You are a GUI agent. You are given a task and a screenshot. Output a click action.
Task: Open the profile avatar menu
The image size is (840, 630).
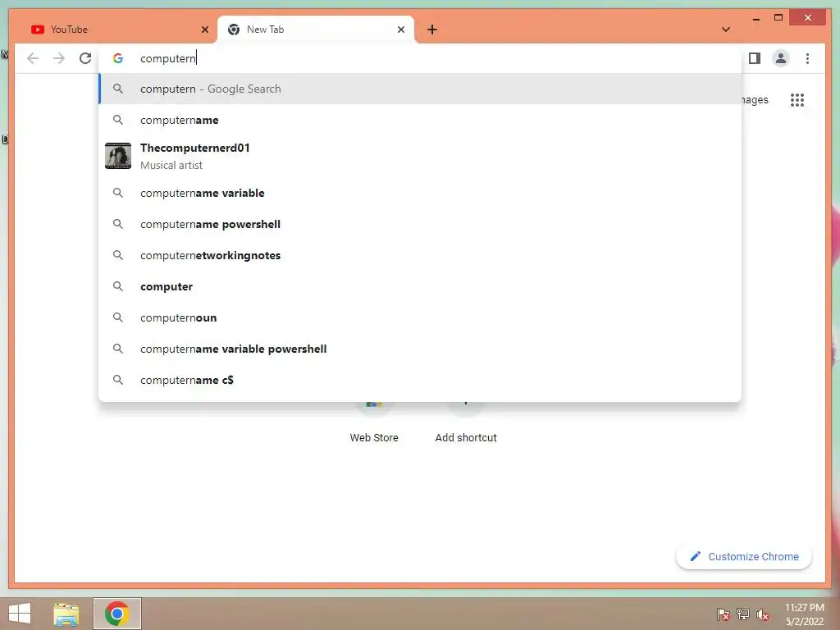tap(781, 58)
